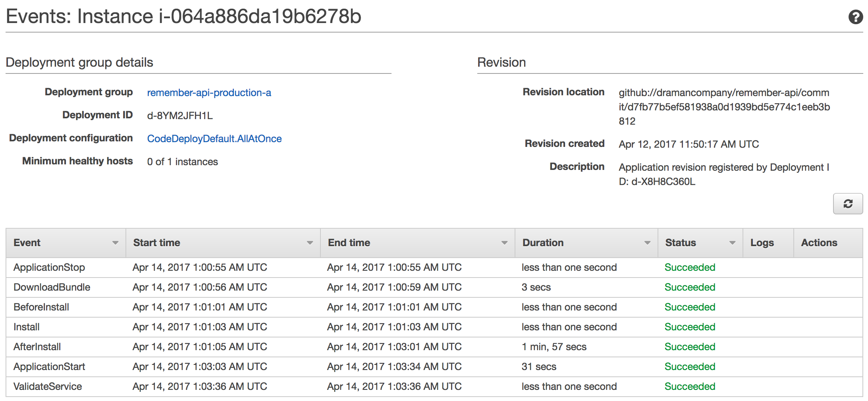Select the BeforeInstall event row
This screenshot has width=868, height=401.
pos(434,307)
